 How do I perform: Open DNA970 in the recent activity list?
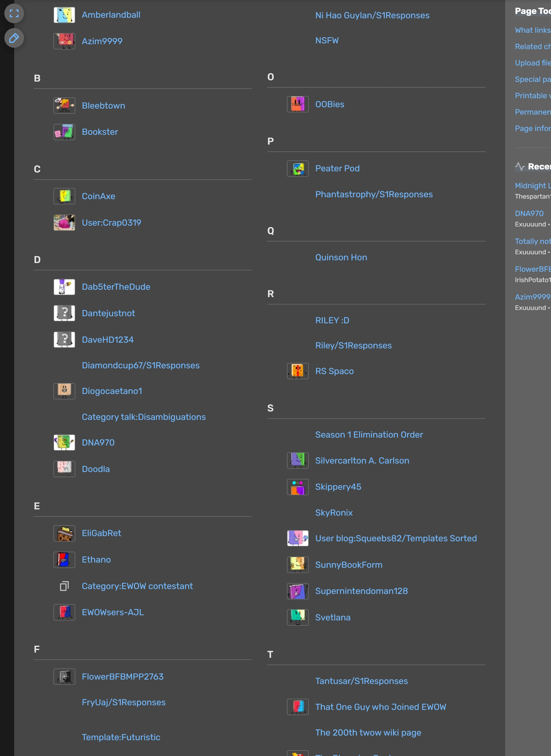point(529,213)
